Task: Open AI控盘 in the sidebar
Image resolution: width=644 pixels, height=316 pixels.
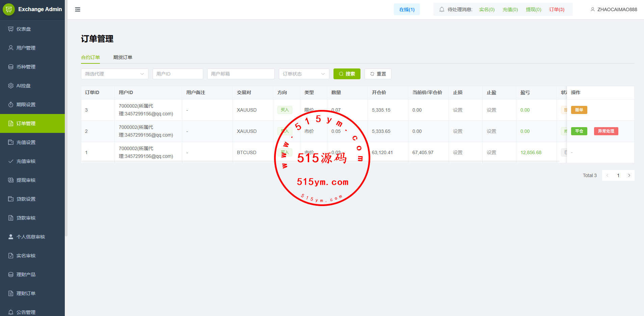Action: click(x=23, y=86)
